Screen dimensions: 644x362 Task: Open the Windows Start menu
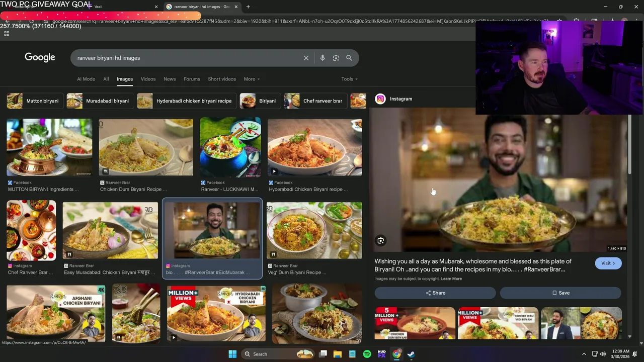pyautogui.click(x=232, y=354)
